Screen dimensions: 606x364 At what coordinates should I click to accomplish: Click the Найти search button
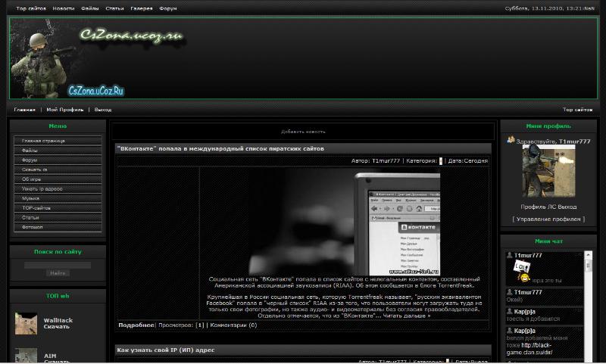pyautogui.click(x=58, y=273)
